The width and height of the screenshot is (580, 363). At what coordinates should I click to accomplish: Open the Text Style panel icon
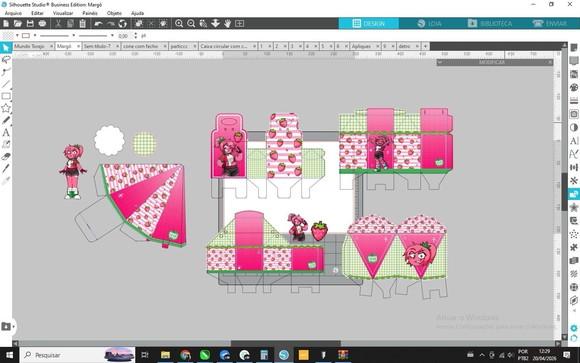(574, 141)
